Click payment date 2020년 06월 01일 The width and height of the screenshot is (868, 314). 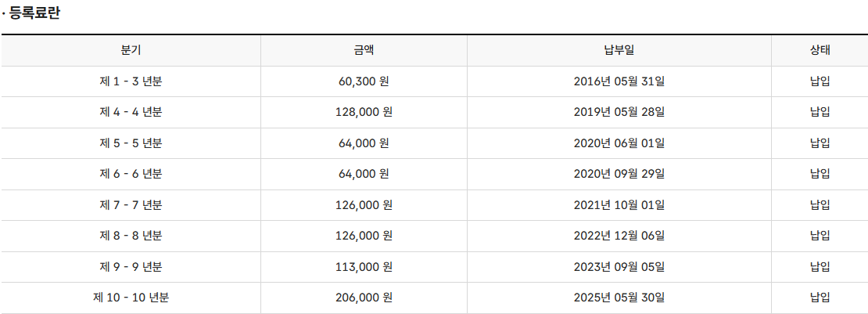(619, 143)
